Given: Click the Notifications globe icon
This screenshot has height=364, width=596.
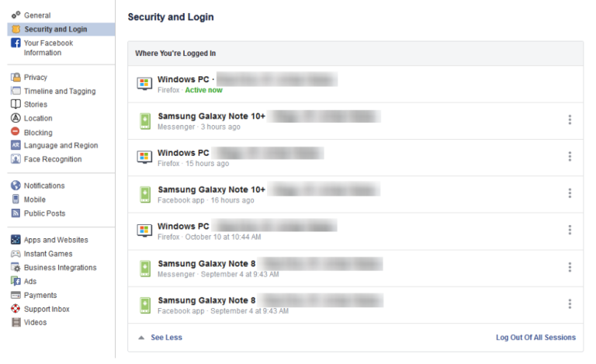Looking at the screenshot, I should [x=16, y=185].
